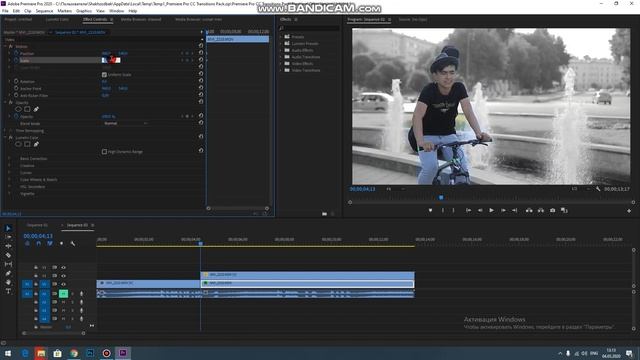Screen dimensions: 640x360
Task: Select free draw bezier pen under Opacity
Action: click(x=36, y=109)
